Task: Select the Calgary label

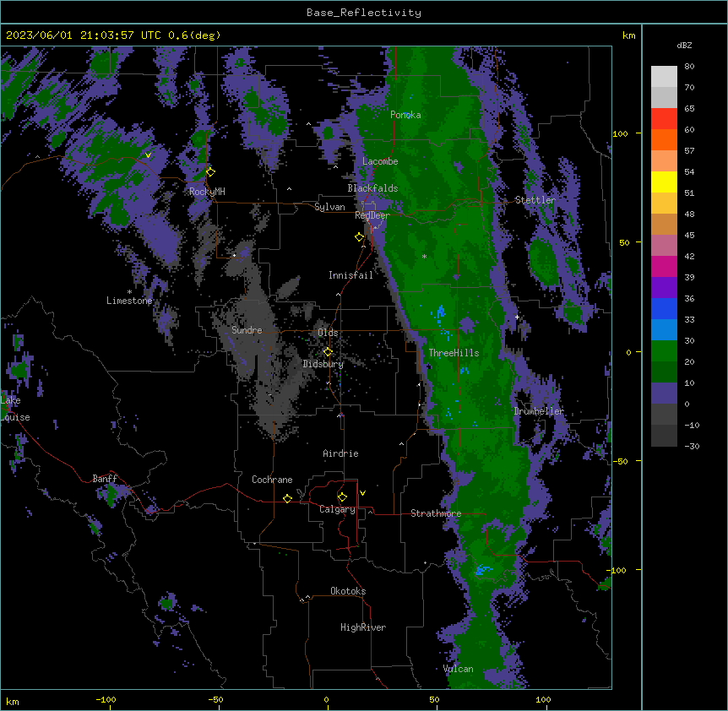Action: [x=337, y=509]
